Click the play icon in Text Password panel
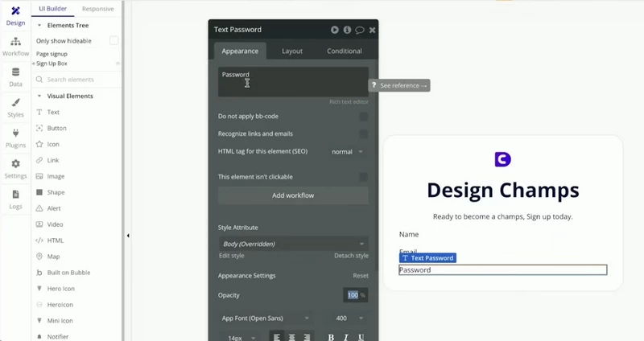The image size is (644, 341). [x=335, y=30]
